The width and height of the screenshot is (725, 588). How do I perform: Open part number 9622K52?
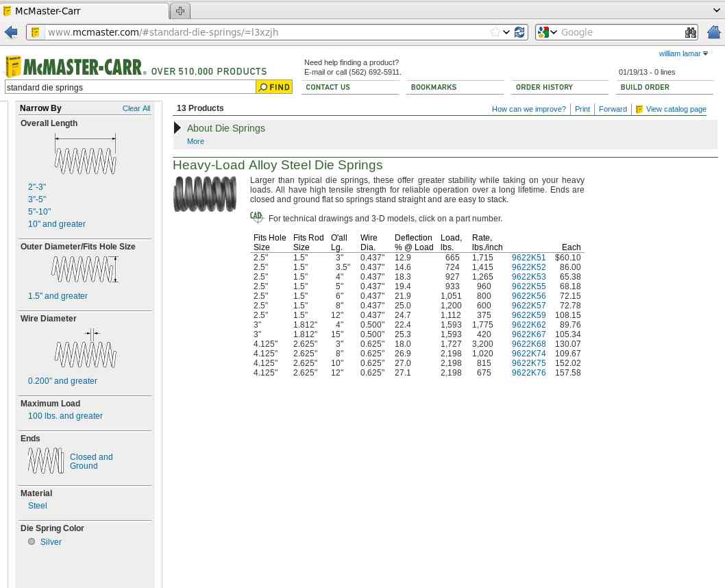point(528,267)
